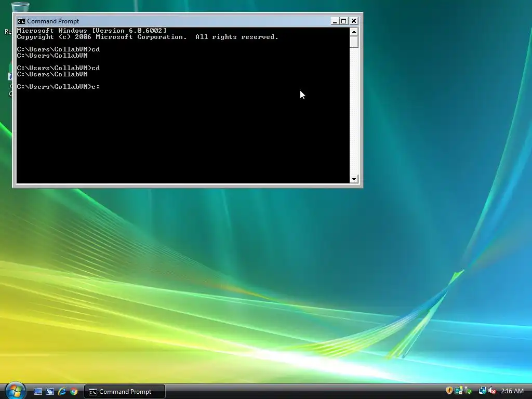Open the network connection tray icon
This screenshot has width=532, height=399.
(x=482, y=391)
